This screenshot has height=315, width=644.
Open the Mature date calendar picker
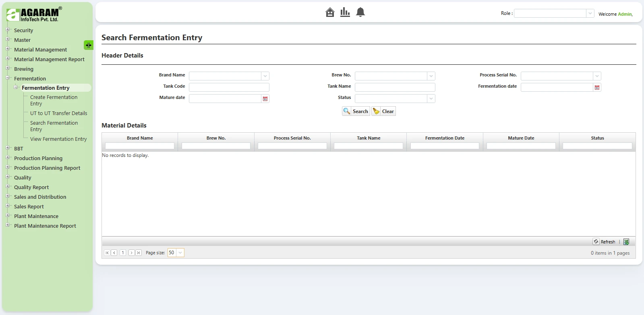[x=265, y=99]
